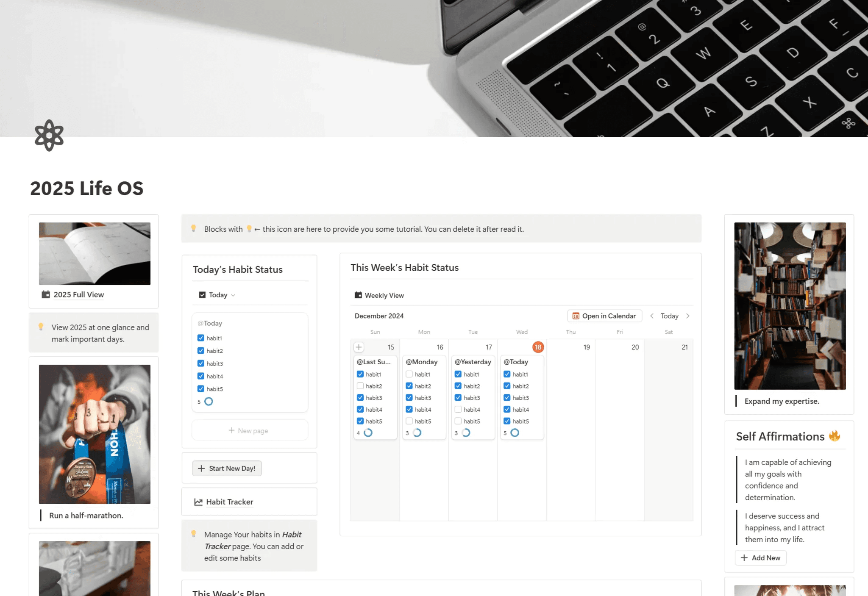The image size is (868, 596).
Task: Click Open in Calendar button
Action: (x=604, y=316)
